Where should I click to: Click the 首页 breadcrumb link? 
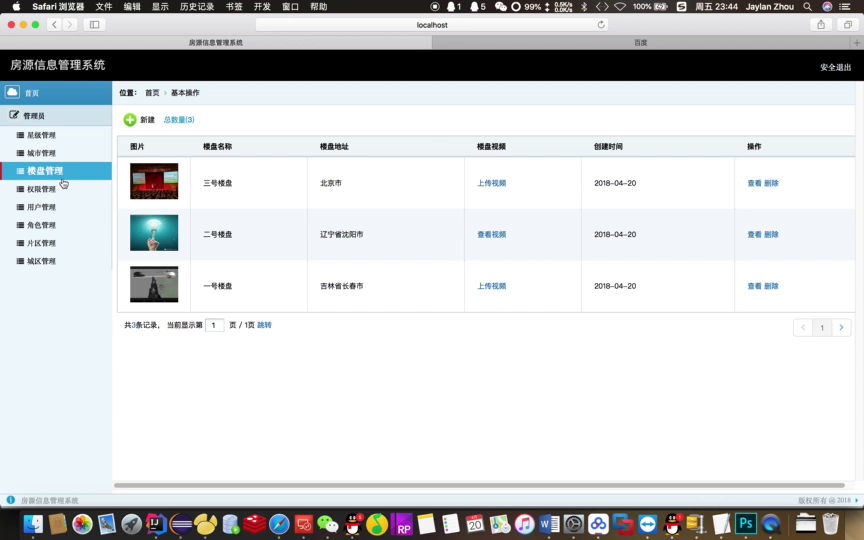coord(152,93)
